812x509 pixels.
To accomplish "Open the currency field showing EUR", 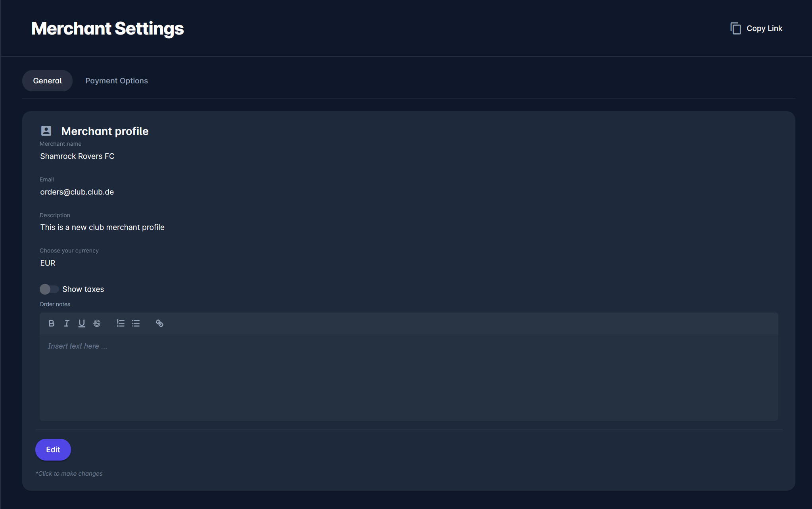I will coord(48,263).
